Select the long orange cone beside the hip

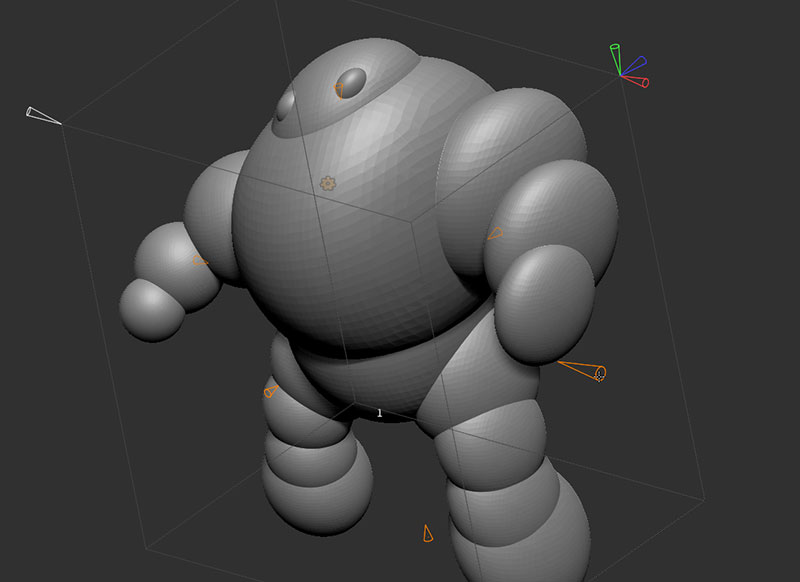pos(582,370)
